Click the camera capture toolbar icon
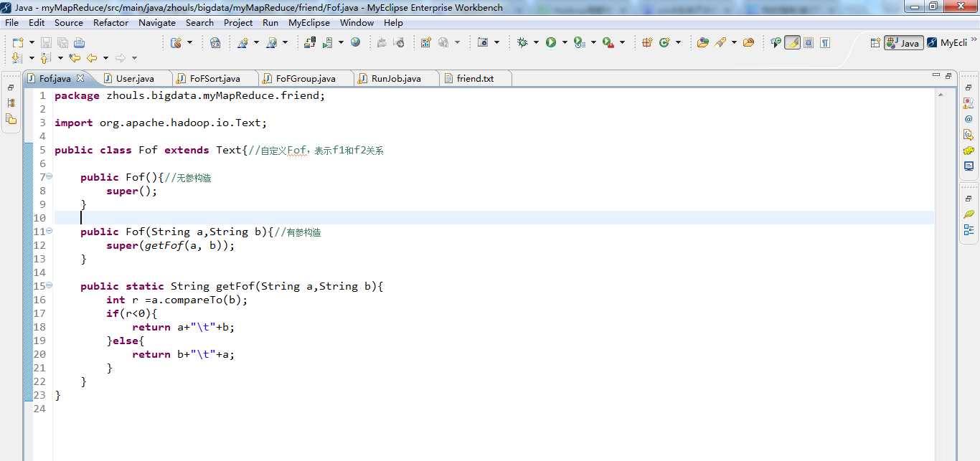This screenshot has width=980, height=461. pyautogui.click(x=483, y=42)
